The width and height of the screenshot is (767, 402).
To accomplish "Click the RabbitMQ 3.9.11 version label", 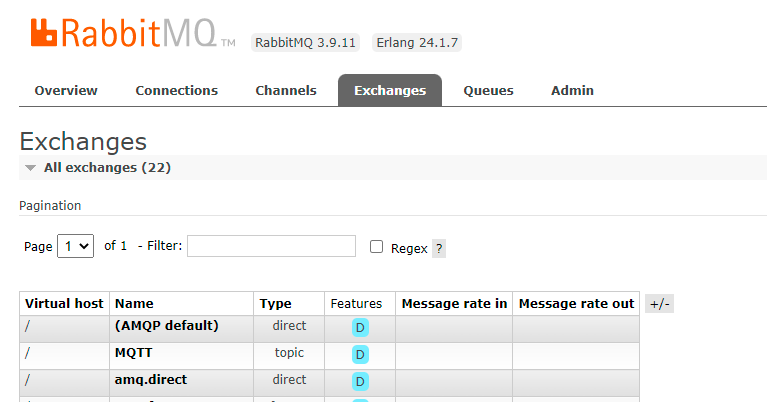I will click(x=305, y=43).
